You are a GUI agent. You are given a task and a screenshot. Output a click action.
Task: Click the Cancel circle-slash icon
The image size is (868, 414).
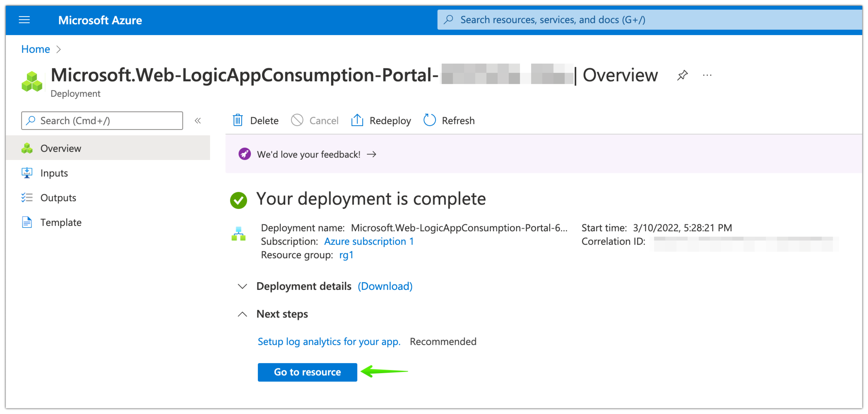click(x=297, y=120)
